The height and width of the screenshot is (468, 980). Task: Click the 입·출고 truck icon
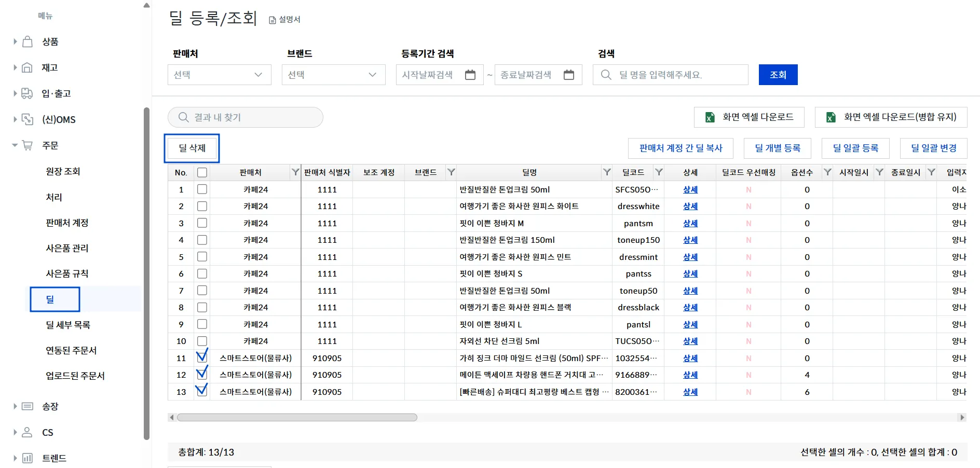coord(28,93)
